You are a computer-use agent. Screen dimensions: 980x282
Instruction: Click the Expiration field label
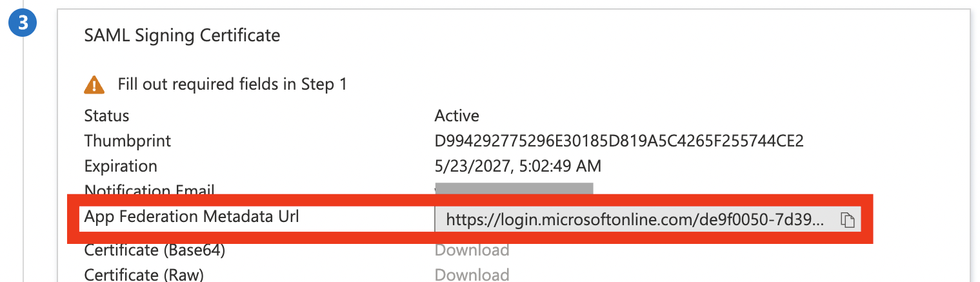click(x=121, y=166)
